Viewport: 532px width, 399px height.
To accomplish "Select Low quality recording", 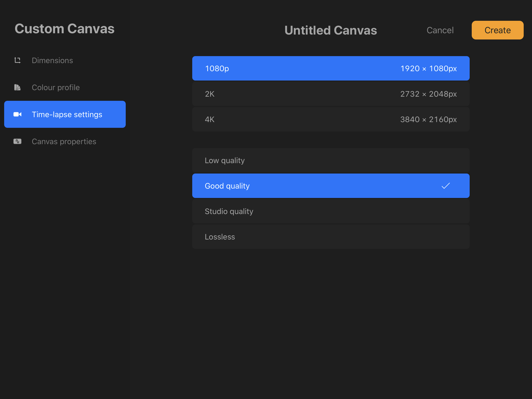I will 331,160.
